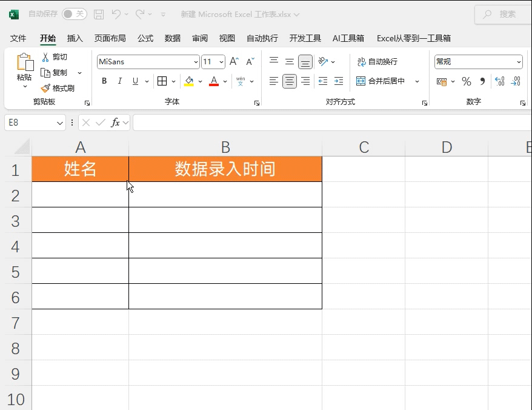Open the 公式 (Formulas) ribbon tab
Viewport: 532px width, 410px height.
pos(145,38)
